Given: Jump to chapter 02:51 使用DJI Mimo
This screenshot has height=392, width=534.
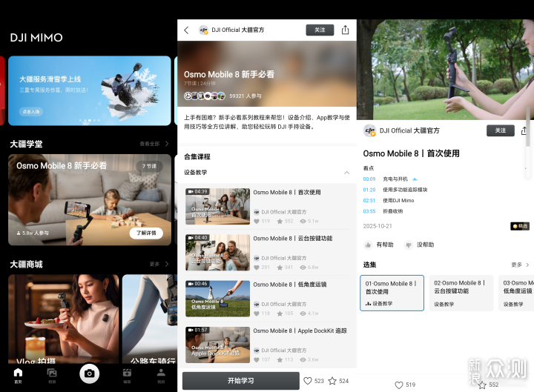Looking at the screenshot, I should tap(389, 201).
